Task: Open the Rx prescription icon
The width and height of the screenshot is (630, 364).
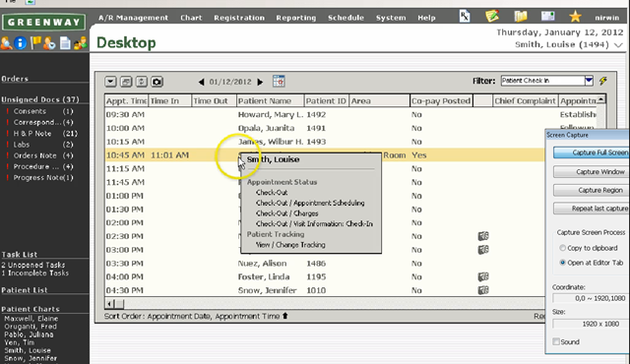Action: (x=465, y=17)
